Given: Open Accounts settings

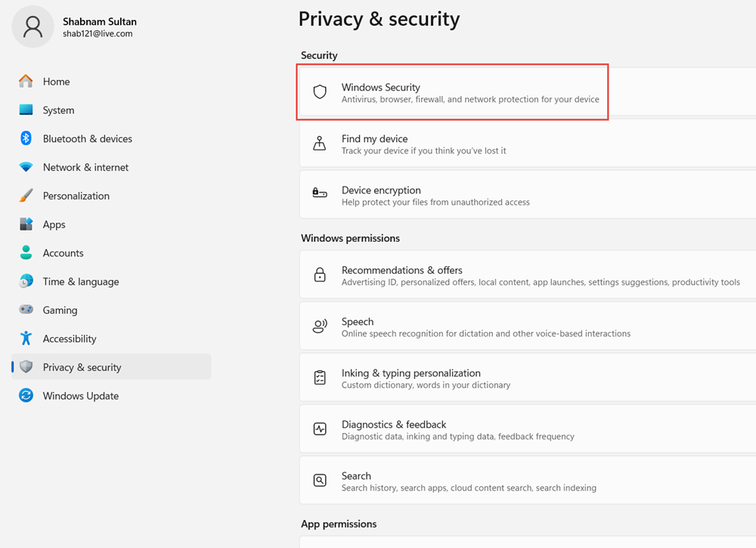Looking at the screenshot, I should (x=111, y=252).
